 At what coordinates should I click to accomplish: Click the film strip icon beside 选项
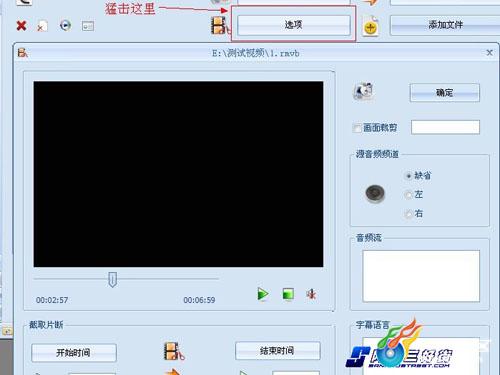click(219, 25)
